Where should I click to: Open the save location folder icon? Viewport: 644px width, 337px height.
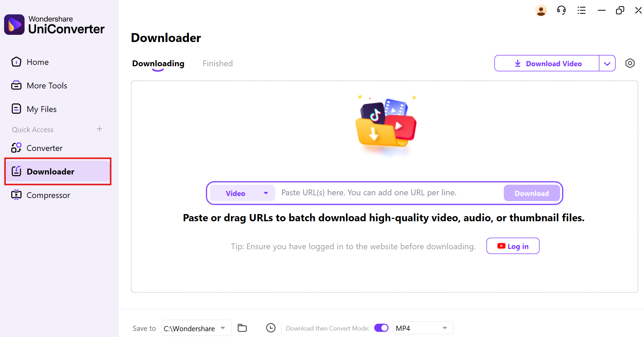[242, 328]
